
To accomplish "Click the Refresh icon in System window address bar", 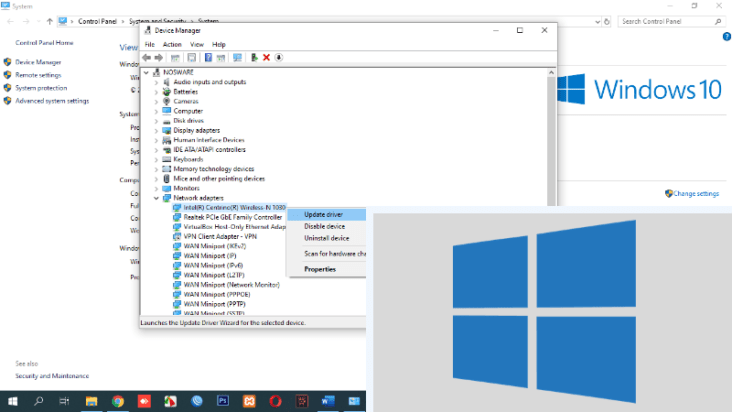I will [x=607, y=21].
